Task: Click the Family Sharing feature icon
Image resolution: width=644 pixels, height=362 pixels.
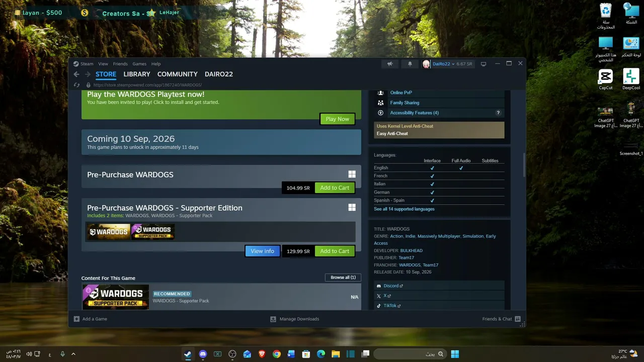Action: click(x=380, y=103)
